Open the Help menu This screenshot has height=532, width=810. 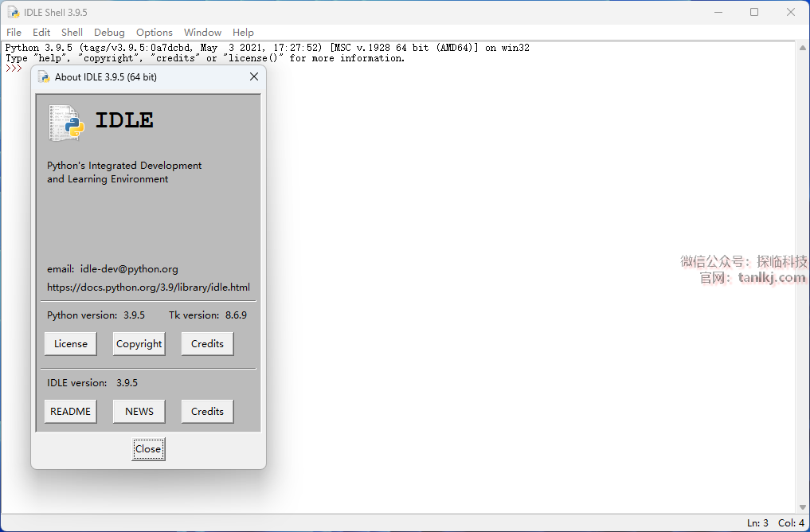click(x=243, y=33)
